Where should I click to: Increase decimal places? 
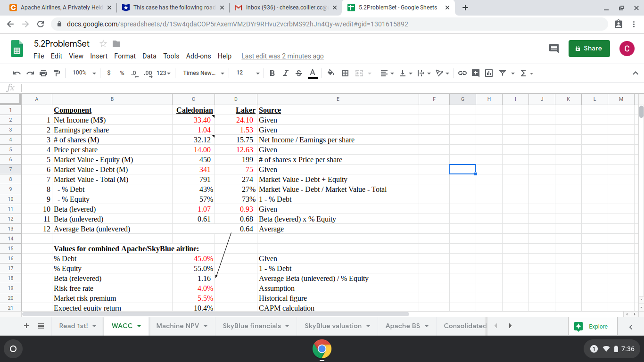pos(148,73)
